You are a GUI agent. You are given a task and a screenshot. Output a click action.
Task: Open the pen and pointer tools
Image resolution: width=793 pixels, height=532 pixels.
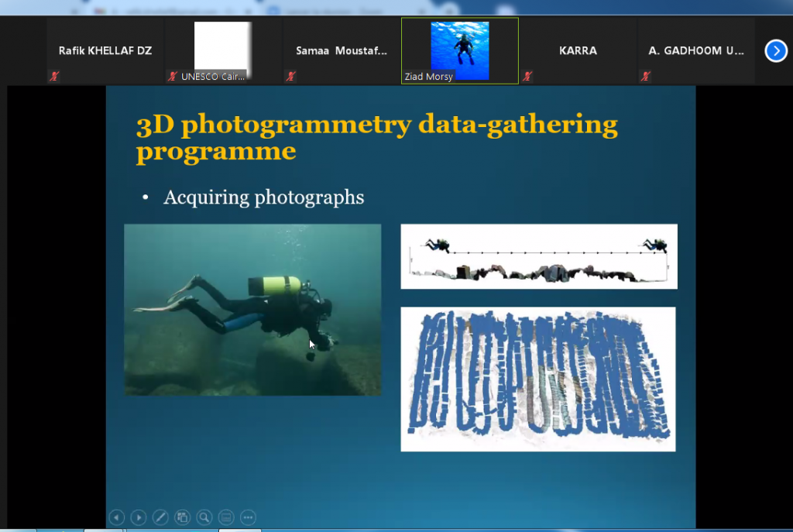[160, 517]
